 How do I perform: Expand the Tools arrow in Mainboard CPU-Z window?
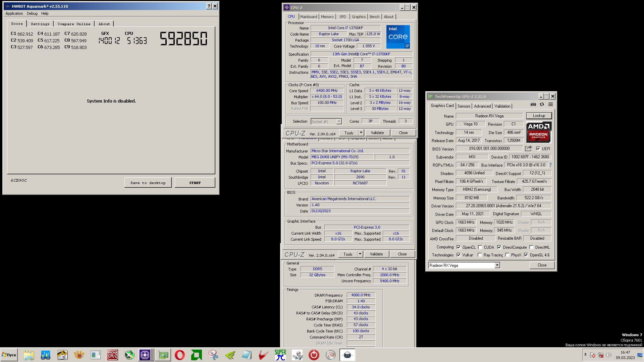(x=360, y=254)
